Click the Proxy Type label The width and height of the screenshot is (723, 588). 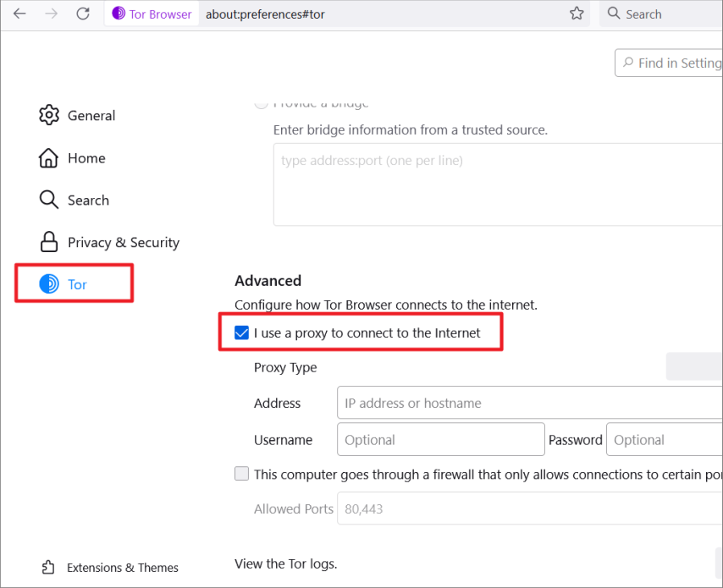[x=285, y=367]
